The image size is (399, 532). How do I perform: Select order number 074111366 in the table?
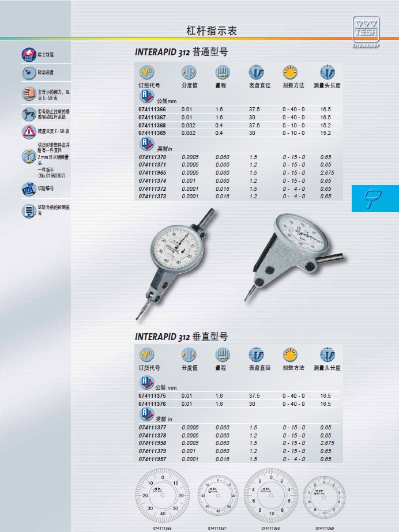coord(152,110)
